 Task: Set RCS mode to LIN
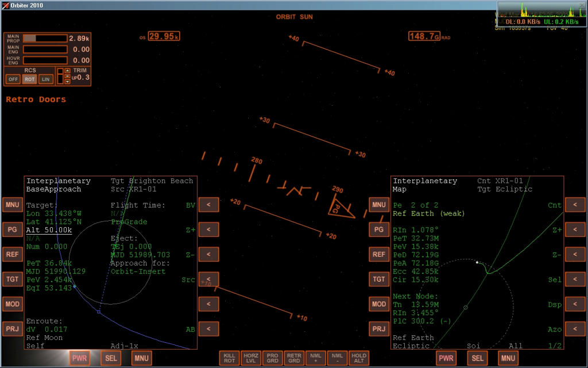click(46, 79)
